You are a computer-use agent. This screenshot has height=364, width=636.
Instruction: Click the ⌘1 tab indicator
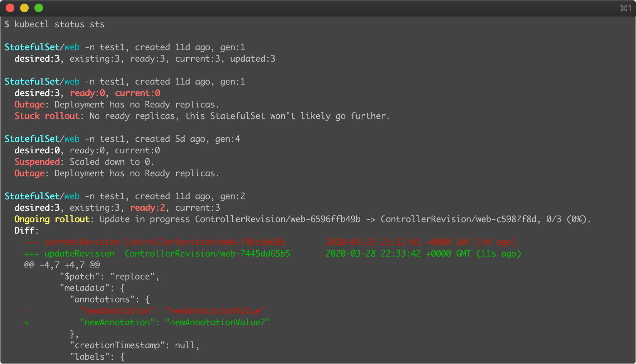coord(626,8)
